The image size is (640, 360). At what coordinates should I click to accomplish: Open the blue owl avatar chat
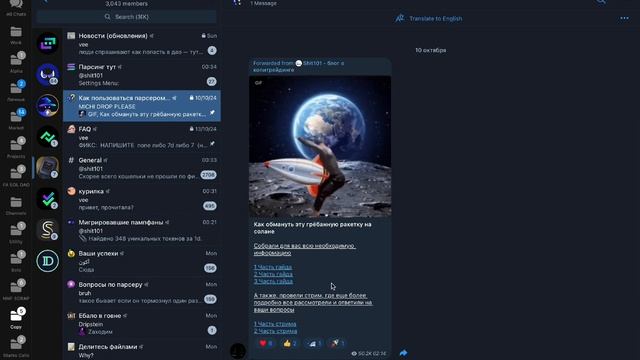(48, 74)
